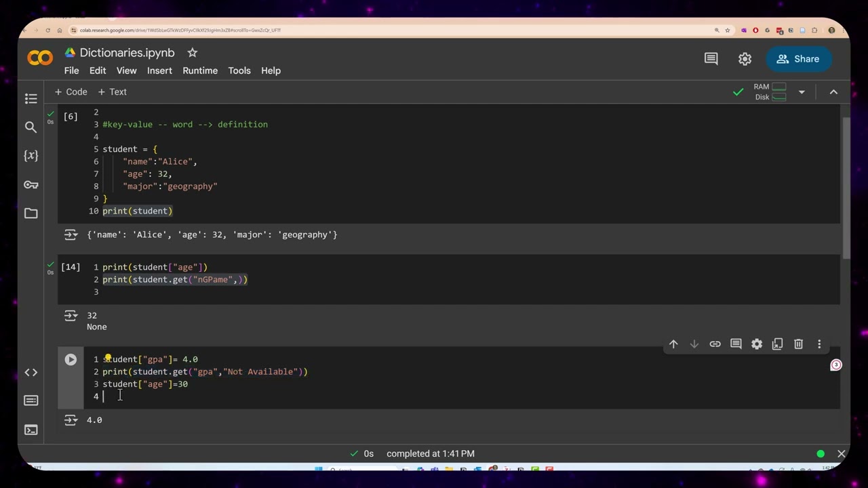Open Colab settings gear in header

point(745,59)
